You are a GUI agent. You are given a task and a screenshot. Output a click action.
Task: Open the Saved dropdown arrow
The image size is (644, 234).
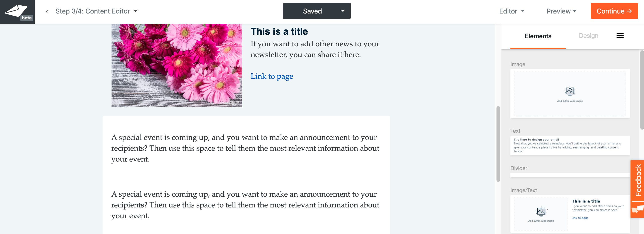pos(343,11)
